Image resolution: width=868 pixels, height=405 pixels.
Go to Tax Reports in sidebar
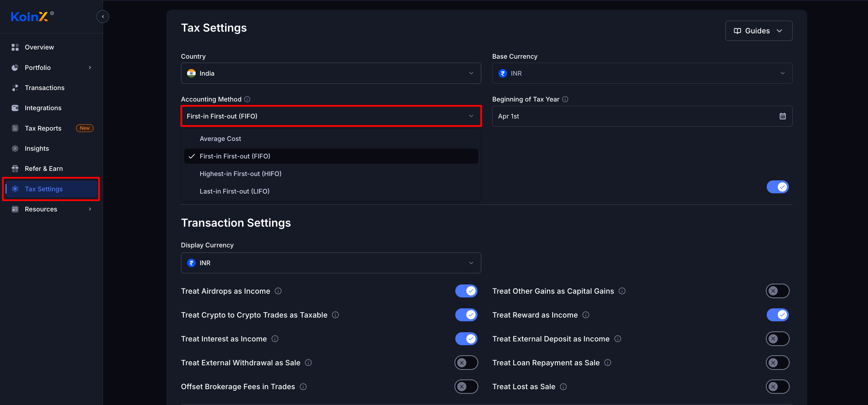point(43,128)
